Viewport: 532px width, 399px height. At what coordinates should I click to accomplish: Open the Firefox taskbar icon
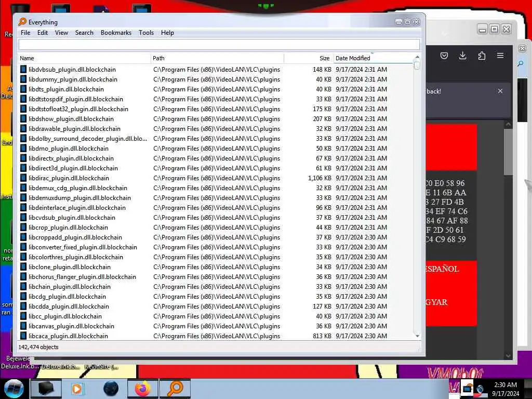(143, 389)
